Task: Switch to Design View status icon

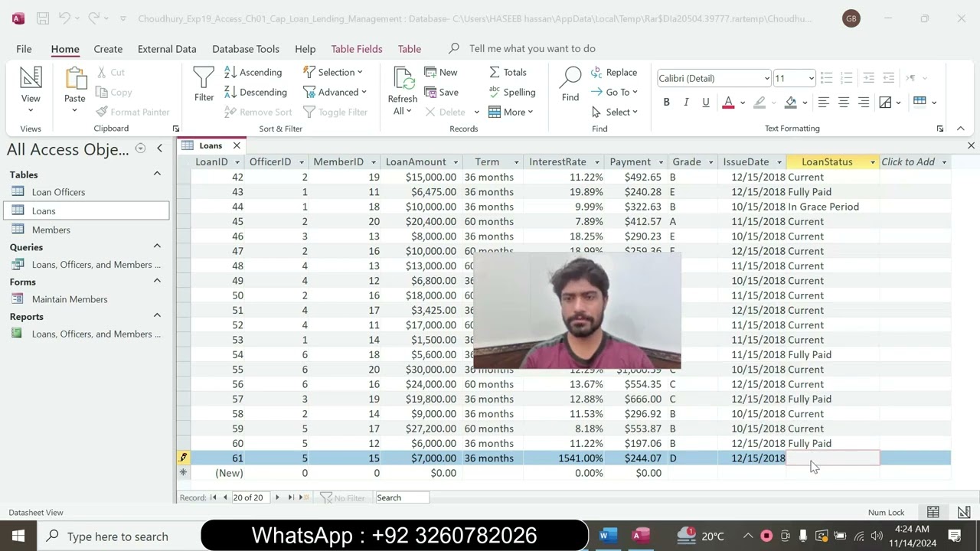Action: pyautogui.click(x=964, y=512)
